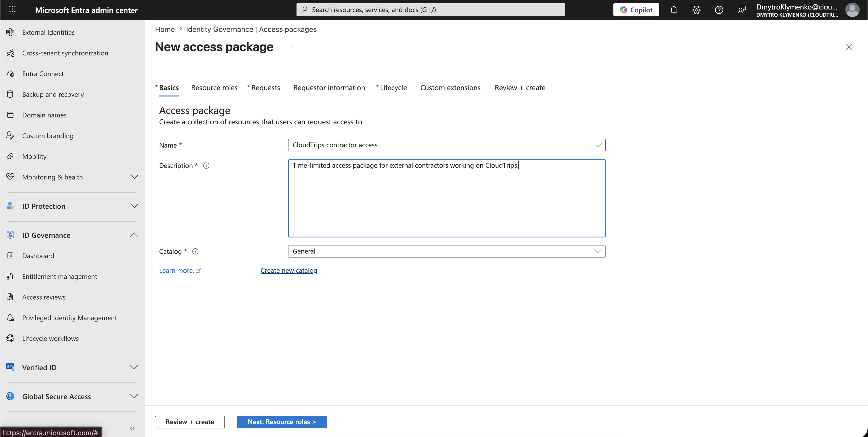Click the Access reviews icon
The image size is (868, 437).
coord(10,297)
